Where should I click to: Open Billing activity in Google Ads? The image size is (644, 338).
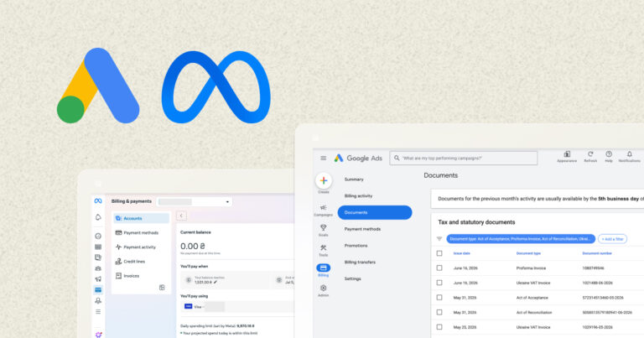point(359,196)
